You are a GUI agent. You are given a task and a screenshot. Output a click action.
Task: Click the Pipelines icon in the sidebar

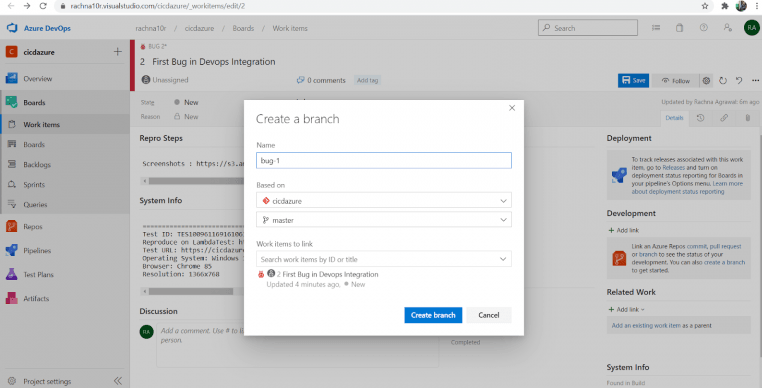12,250
